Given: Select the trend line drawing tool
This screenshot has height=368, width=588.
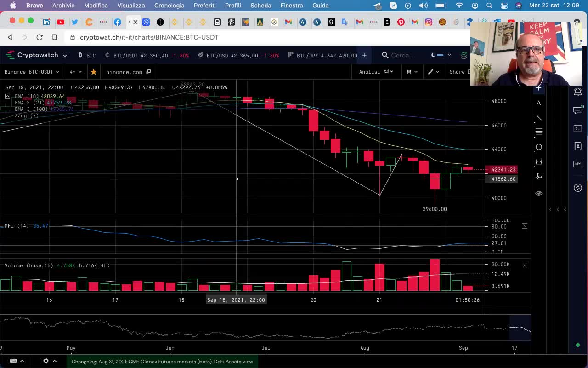Looking at the screenshot, I should pyautogui.click(x=538, y=119).
